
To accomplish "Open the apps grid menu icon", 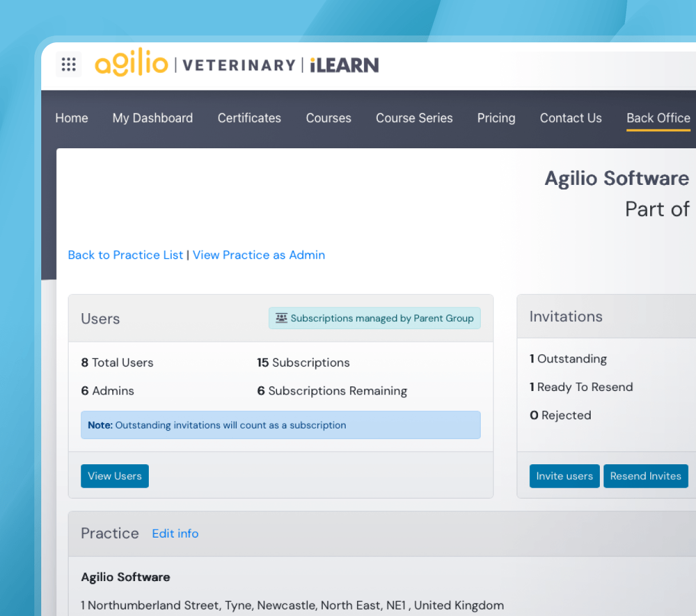I will click(69, 64).
